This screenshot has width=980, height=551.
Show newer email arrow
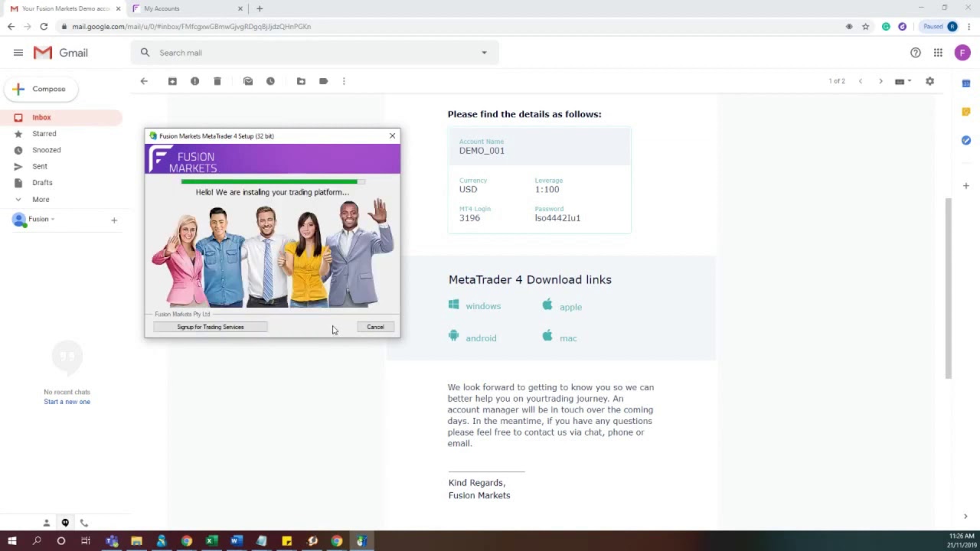pos(861,81)
